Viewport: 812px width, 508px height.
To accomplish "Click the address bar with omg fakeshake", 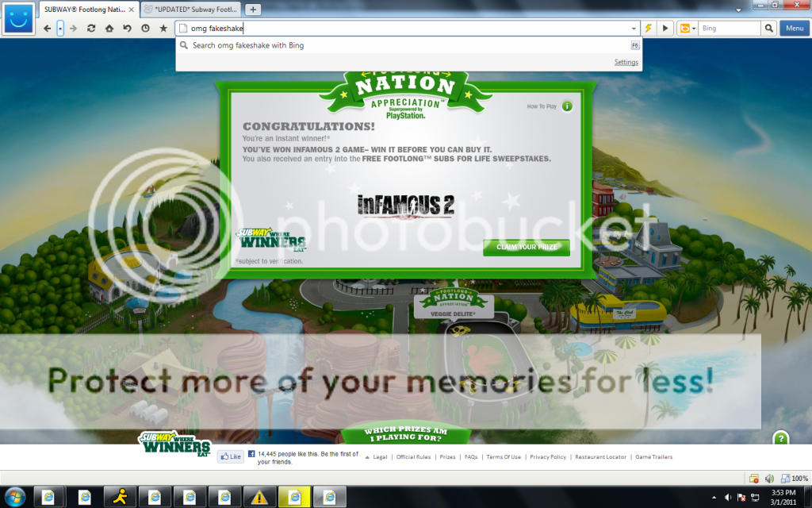I will pos(404,29).
